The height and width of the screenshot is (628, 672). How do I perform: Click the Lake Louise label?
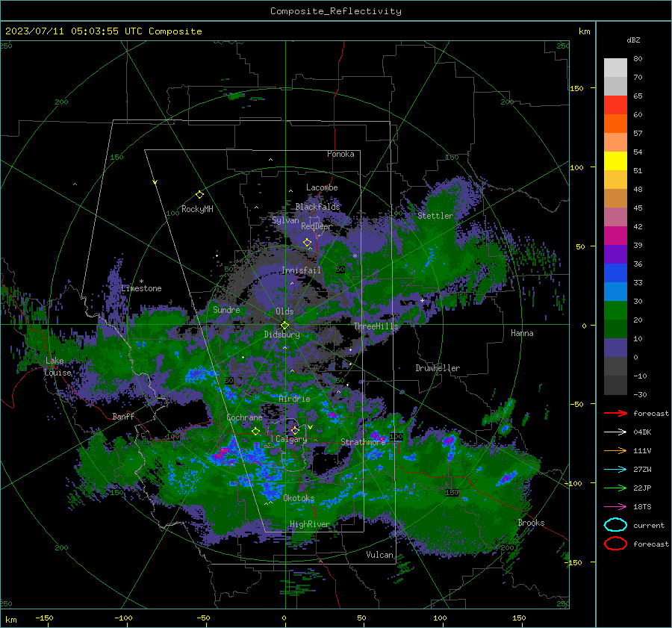coord(57,367)
